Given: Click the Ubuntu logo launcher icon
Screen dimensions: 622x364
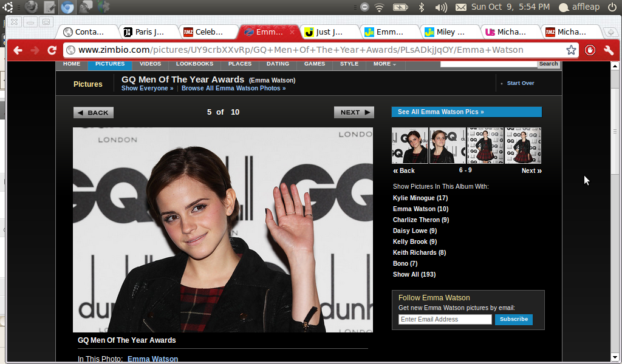Looking at the screenshot, I should 7,7.
